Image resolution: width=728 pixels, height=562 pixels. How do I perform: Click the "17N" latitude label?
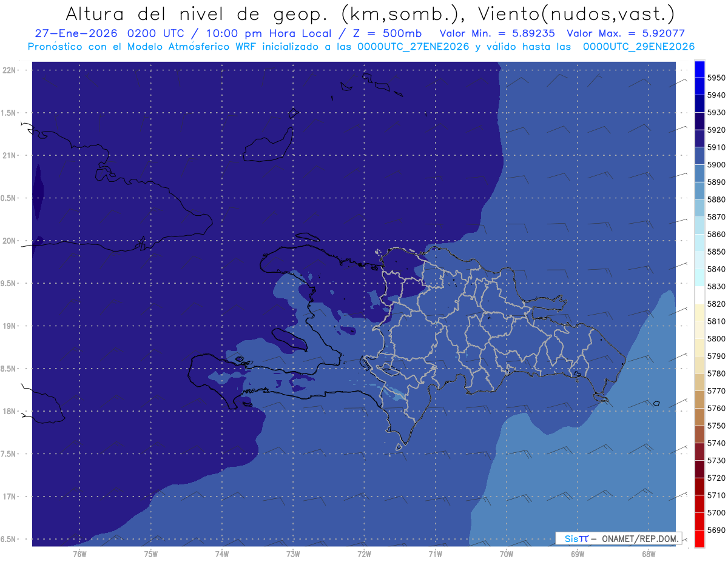[10, 497]
